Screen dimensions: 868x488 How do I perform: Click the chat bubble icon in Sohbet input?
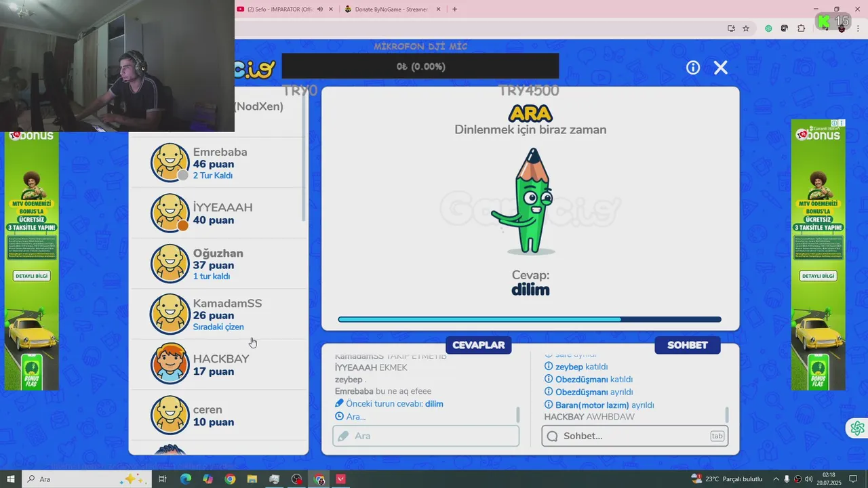552,436
